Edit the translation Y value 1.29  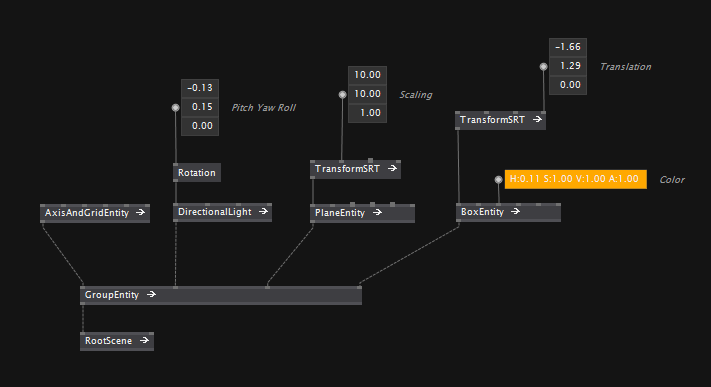pyautogui.click(x=568, y=66)
